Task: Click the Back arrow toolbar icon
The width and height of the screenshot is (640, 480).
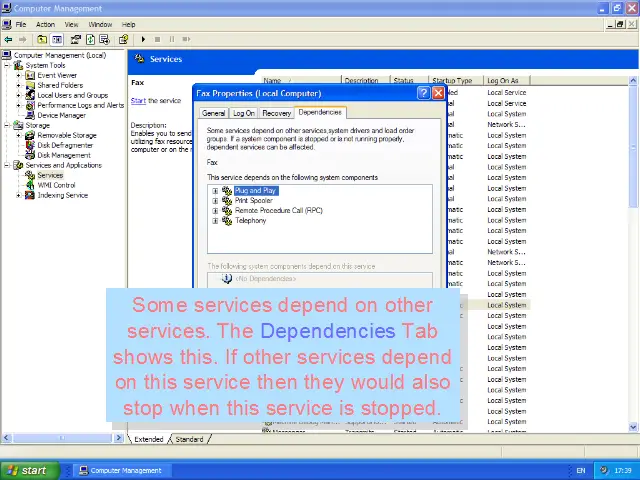Action: point(8,40)
